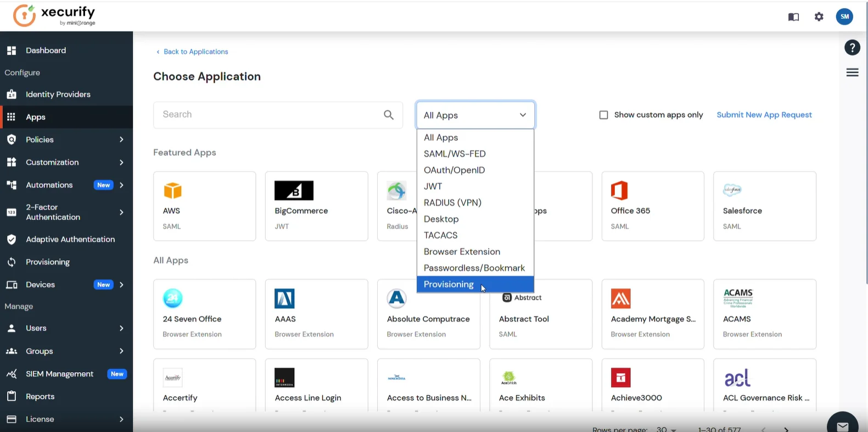Select All Apps entry in the list
Viewport: 868px width, 432px height.
pyautogui.click(x=475, y=137)
